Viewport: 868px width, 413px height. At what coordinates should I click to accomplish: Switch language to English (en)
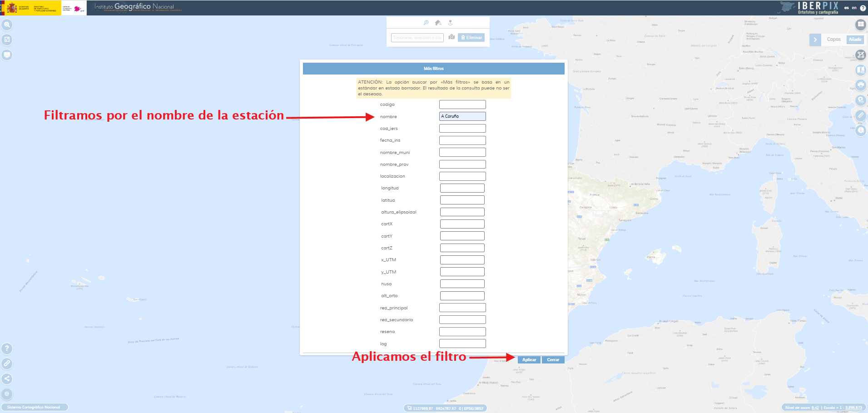tap(854, 8)
